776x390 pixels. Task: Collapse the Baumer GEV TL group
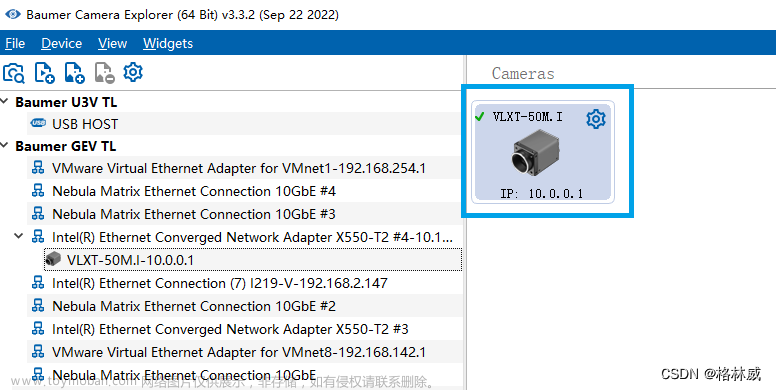coord(4,146)
